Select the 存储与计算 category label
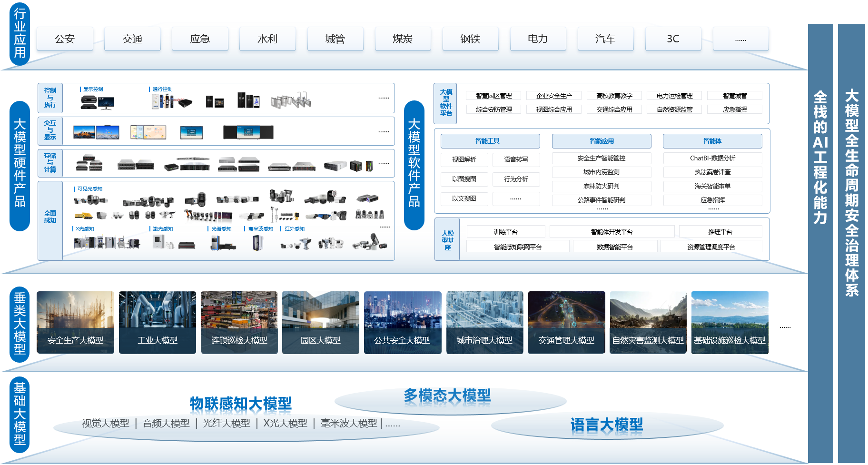Image resolution: width=868 pixels, height=465 pixels. (x=50, y=163)
